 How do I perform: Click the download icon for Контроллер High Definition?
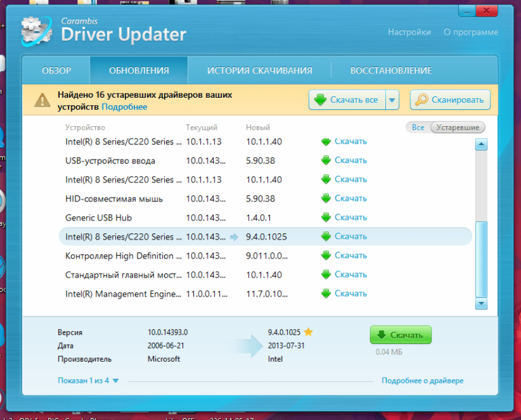pos(326,256)
